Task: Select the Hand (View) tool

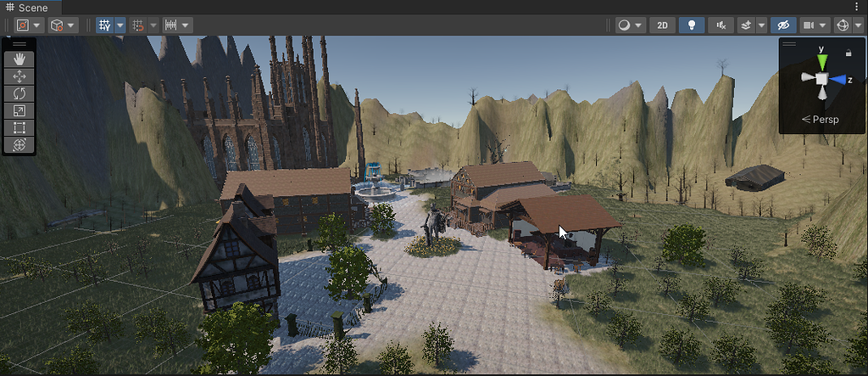Action: [x=19, y=59]
